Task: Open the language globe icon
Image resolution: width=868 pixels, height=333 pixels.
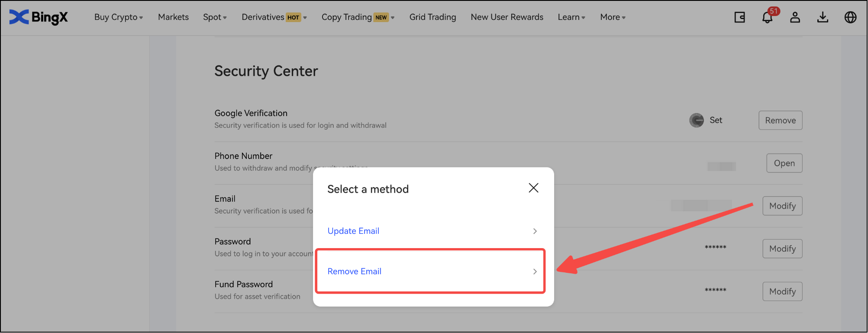Action: click(x=850, y=17)
